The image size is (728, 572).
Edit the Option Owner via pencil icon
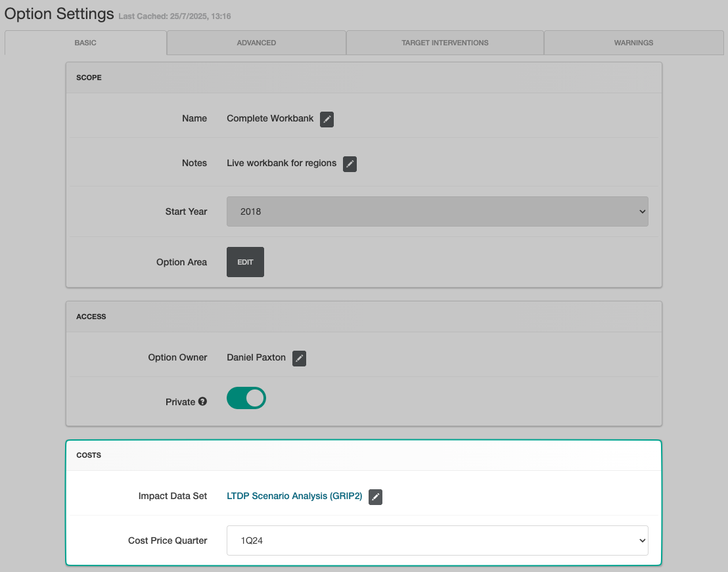[299, 358]
